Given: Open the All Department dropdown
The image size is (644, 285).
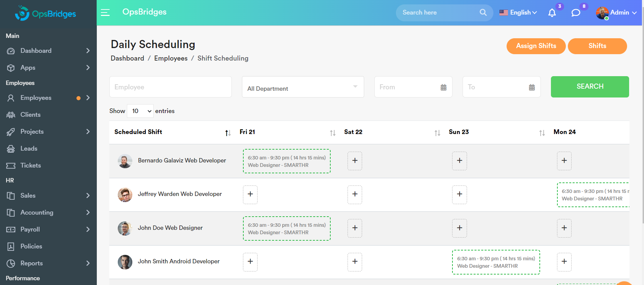Looking at the screenshot, I should 303,87.
